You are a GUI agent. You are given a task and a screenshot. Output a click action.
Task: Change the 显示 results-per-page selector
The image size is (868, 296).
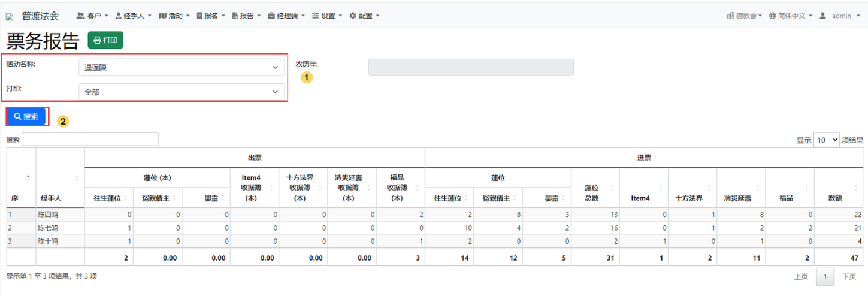pos(826,140)
